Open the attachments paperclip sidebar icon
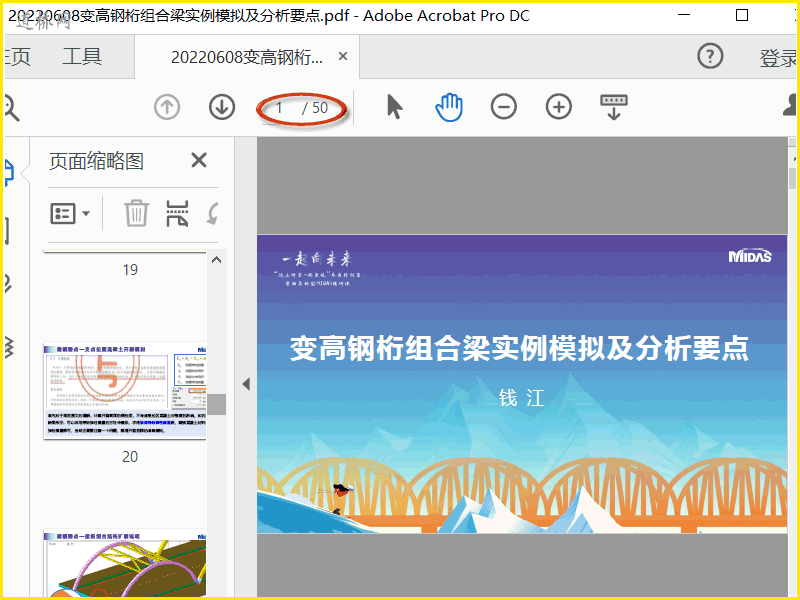Viewport: 800px width, 600px height. [x=8, y=283]
